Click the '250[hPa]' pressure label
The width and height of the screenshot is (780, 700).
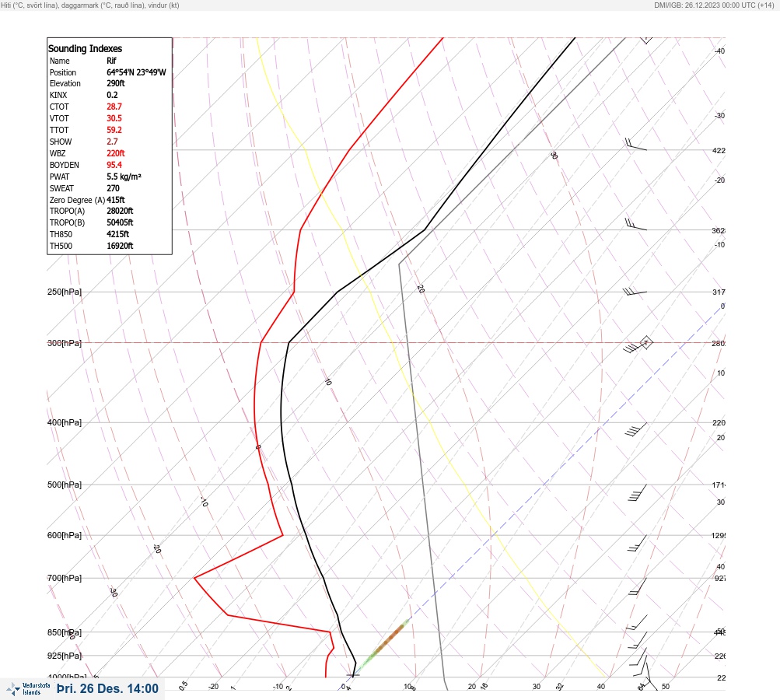pyautogui.click(x=65, y=292)
